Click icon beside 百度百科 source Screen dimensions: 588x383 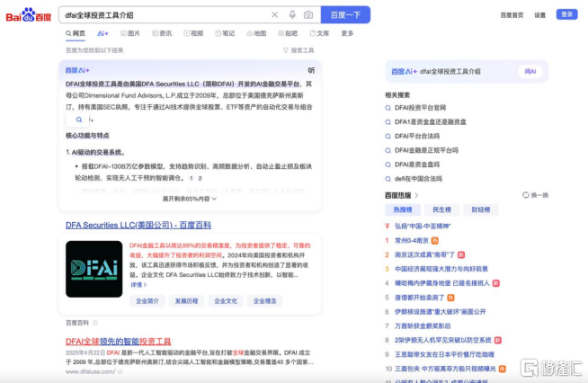click(95, 323)
